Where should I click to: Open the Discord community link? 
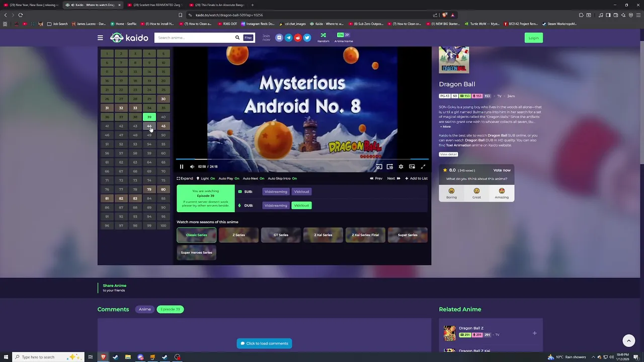coord(279,38)
